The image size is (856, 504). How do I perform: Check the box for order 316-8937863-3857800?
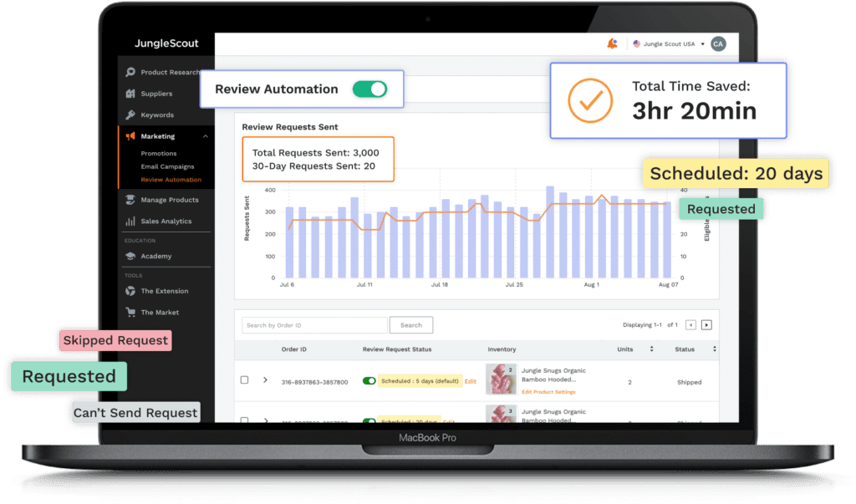(245, 380)
